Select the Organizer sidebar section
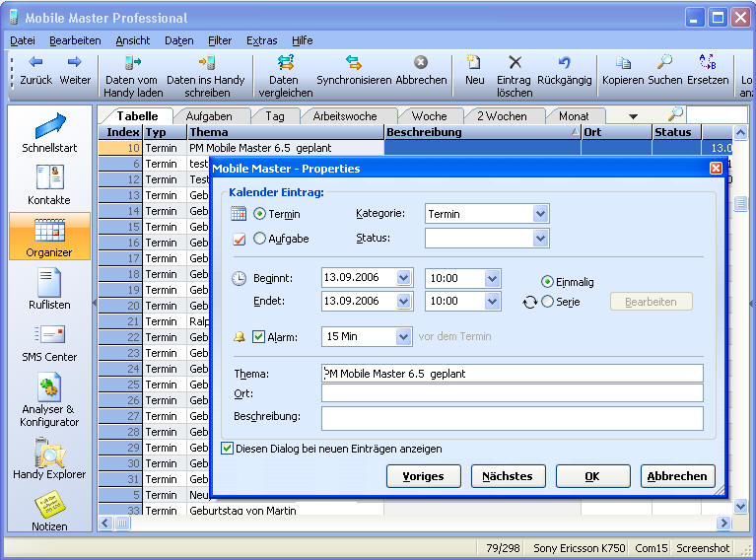Image resolution: width=756 pixels, height=560 pixels. 49,237
